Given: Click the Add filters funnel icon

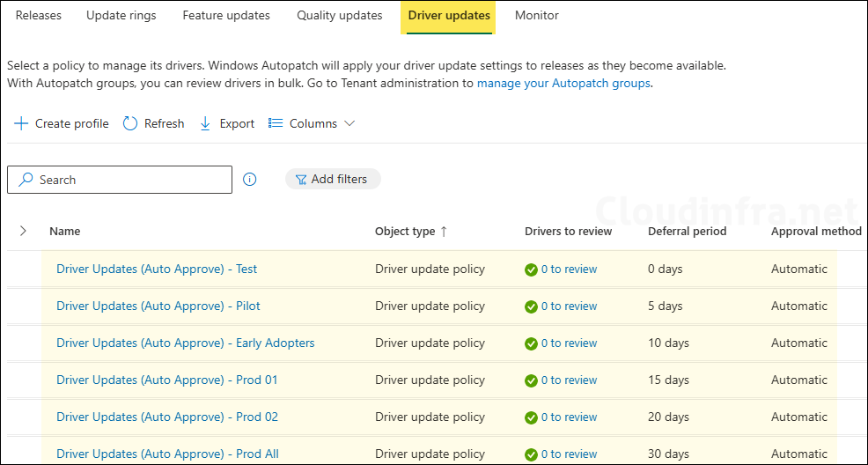Looking at the screenshot, I should point(299,180).
